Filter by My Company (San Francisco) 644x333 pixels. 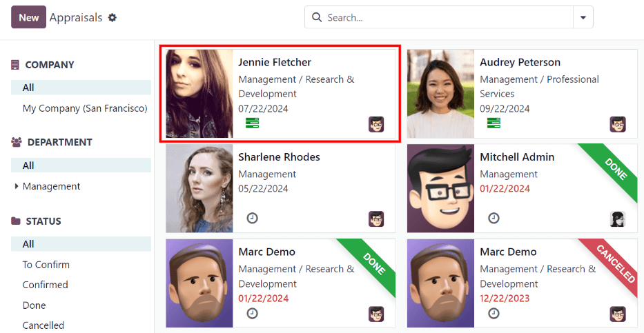tap(85, 108)
